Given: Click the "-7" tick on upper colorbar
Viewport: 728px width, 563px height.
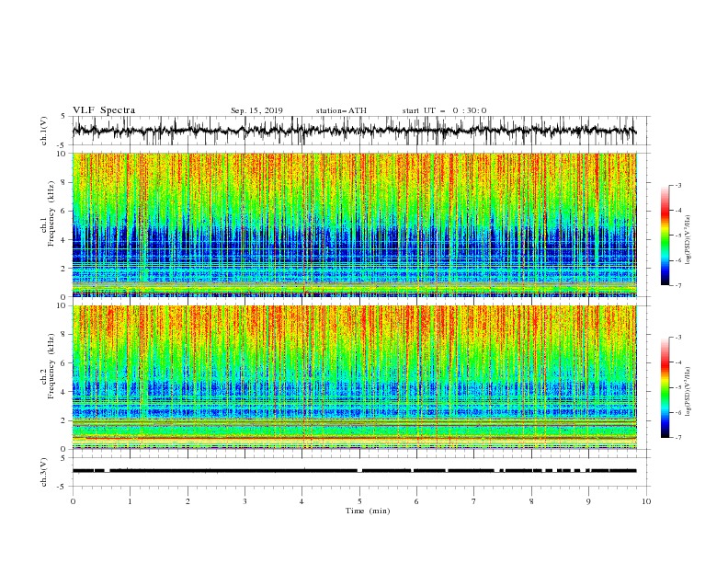Looking at the screenshot, I should (x=678, y=286).
